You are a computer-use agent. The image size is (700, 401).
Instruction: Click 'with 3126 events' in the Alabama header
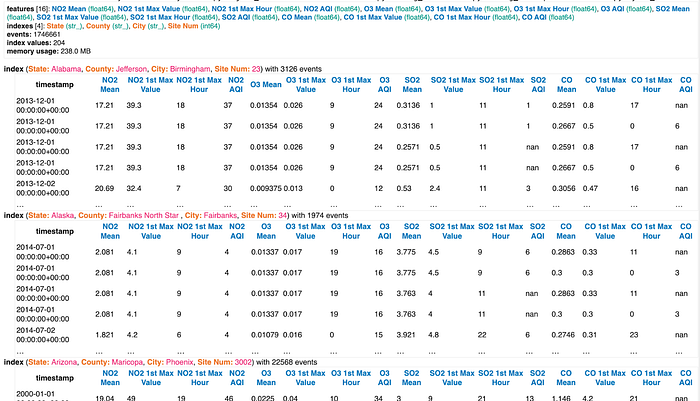293,69
